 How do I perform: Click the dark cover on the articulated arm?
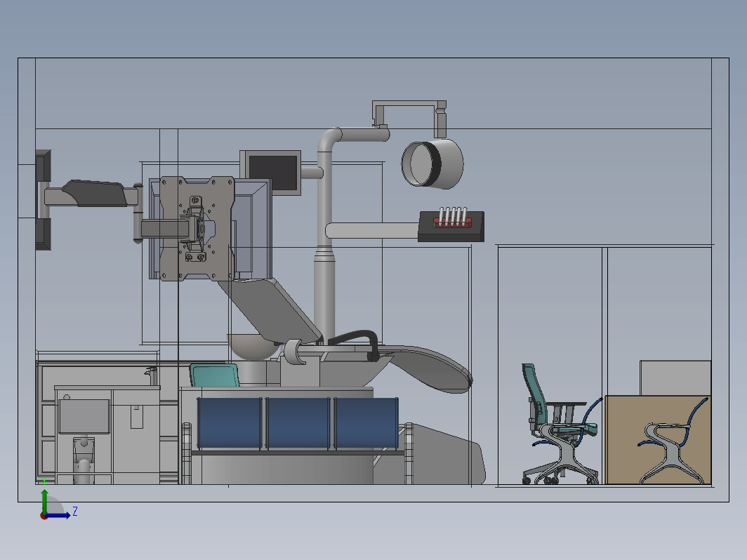click(95, 193)
